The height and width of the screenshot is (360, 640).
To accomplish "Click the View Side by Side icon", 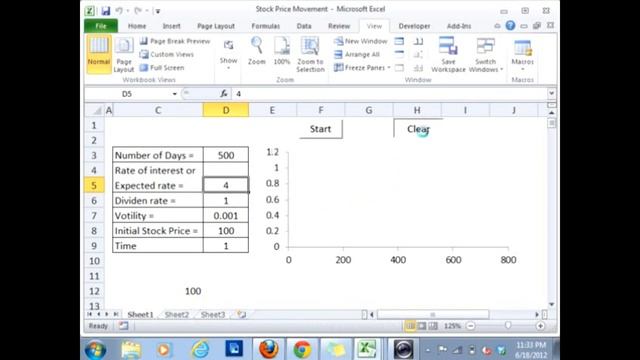I will pos(418,41).
